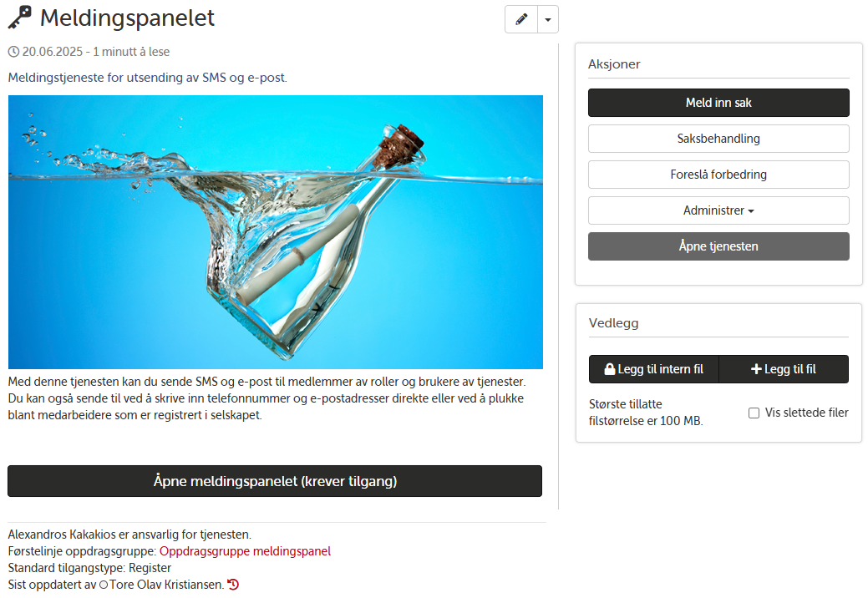Viewport: 868px width, 598px height.
Task: Click Foreslå forbedring
Action: click(x=718, y=175)
